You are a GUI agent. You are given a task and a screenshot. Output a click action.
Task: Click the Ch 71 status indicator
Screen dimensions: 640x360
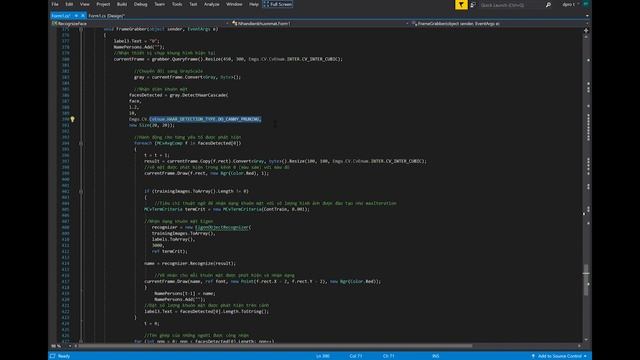(x=388, y=356)
